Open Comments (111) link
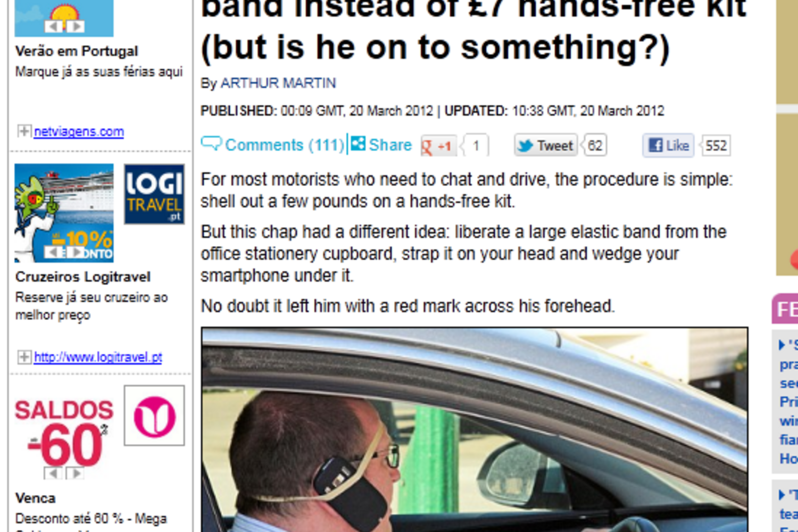The height and width of the screenshot is (532, 798). 285,145
